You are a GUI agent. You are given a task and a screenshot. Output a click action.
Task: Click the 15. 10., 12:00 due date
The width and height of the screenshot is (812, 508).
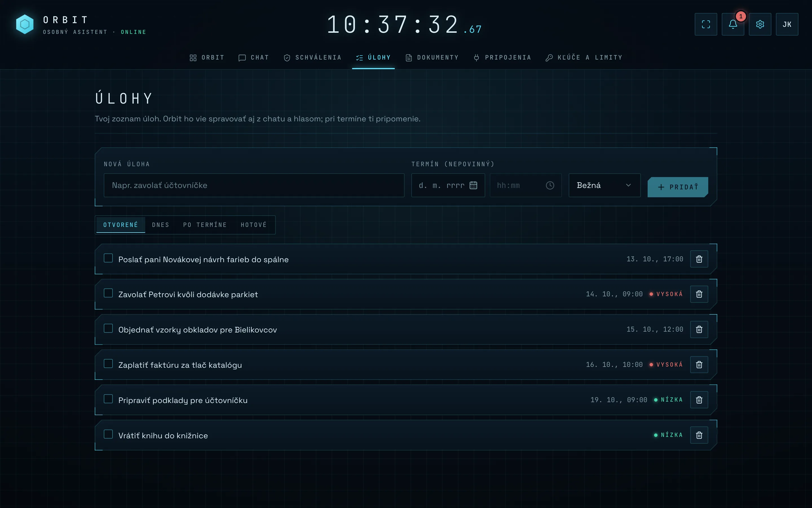[655, 329]
